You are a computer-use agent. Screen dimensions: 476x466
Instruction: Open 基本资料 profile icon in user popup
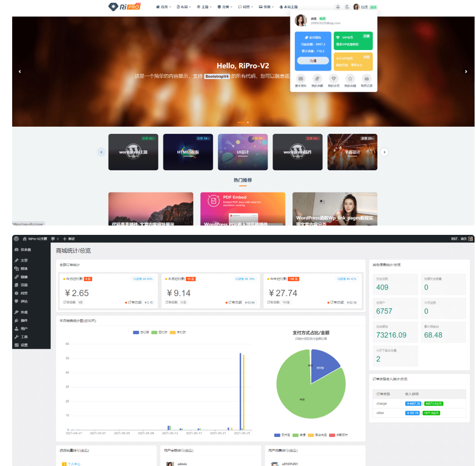click(301, 79)
